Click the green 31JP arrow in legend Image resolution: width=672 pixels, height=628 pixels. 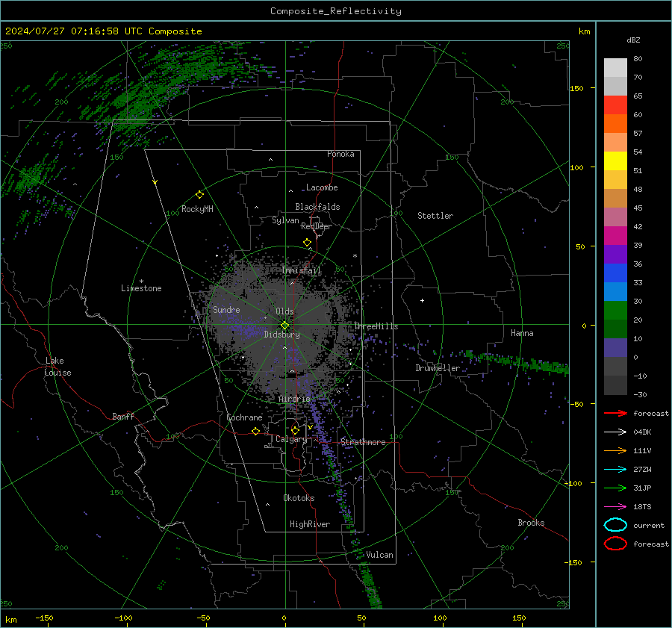[x=615, y=488]
